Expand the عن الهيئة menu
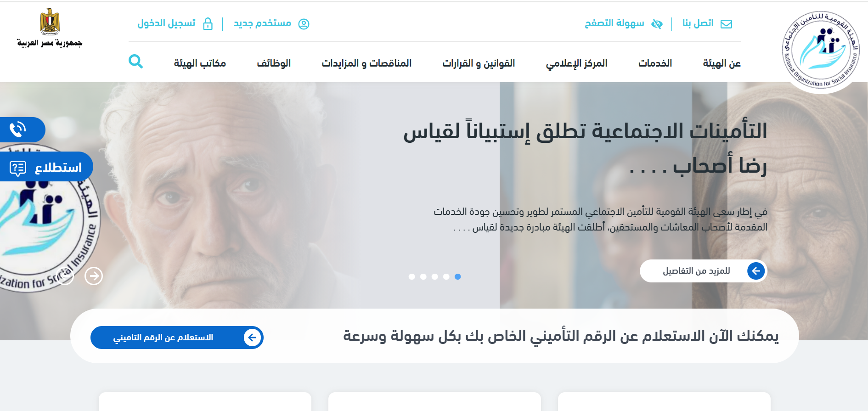The width and height of the screenshot is (868, 411). [721, 63]
